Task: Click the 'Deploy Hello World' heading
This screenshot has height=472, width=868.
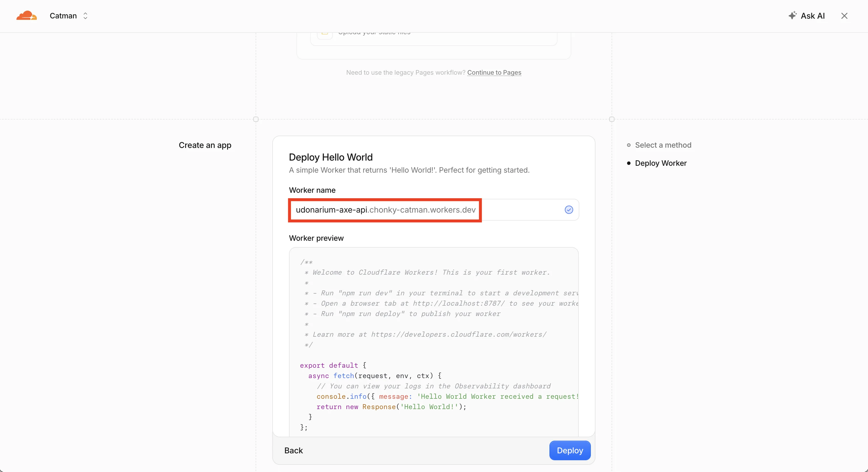Action: point(331,157)
